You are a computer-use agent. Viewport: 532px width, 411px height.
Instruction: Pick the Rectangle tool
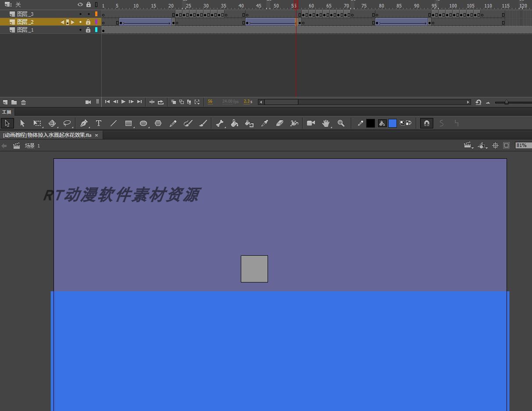128,123
